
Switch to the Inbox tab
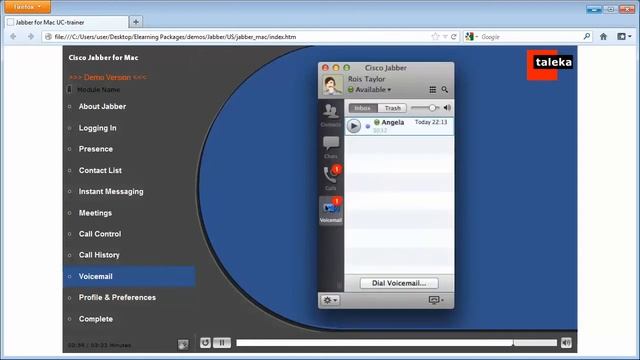pos(363,108)
